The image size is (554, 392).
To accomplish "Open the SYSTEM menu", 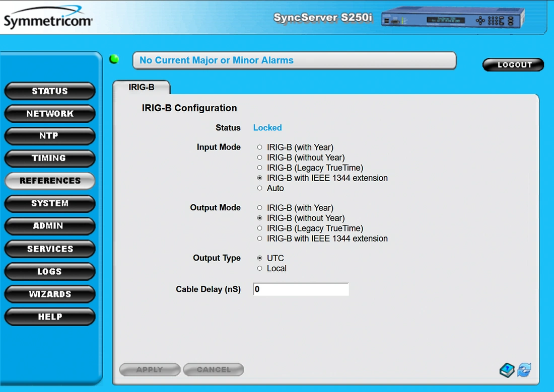I will [x=50, y=203].
